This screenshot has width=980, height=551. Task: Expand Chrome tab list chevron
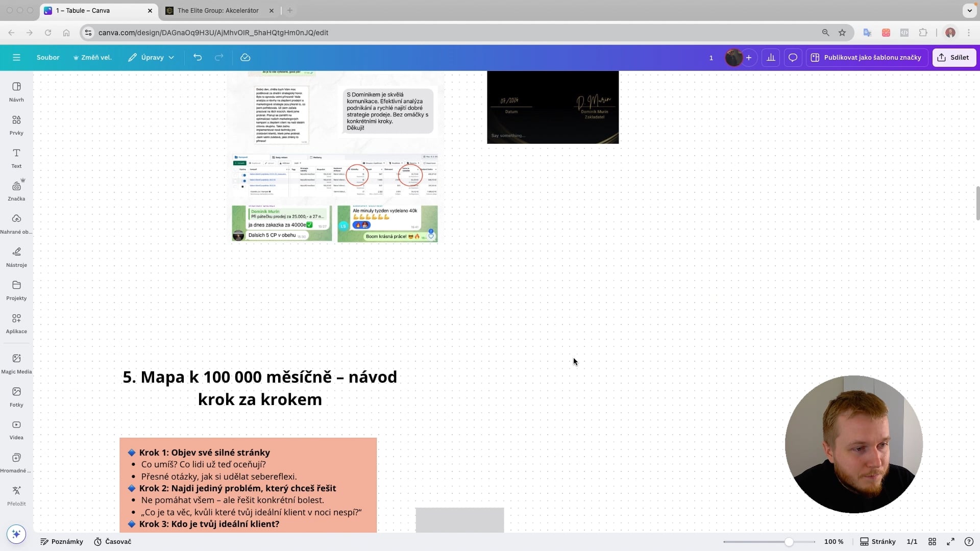click(969, 10)
